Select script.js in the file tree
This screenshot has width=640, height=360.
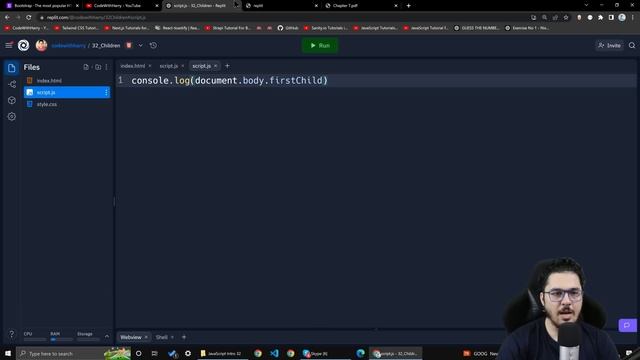67,92
